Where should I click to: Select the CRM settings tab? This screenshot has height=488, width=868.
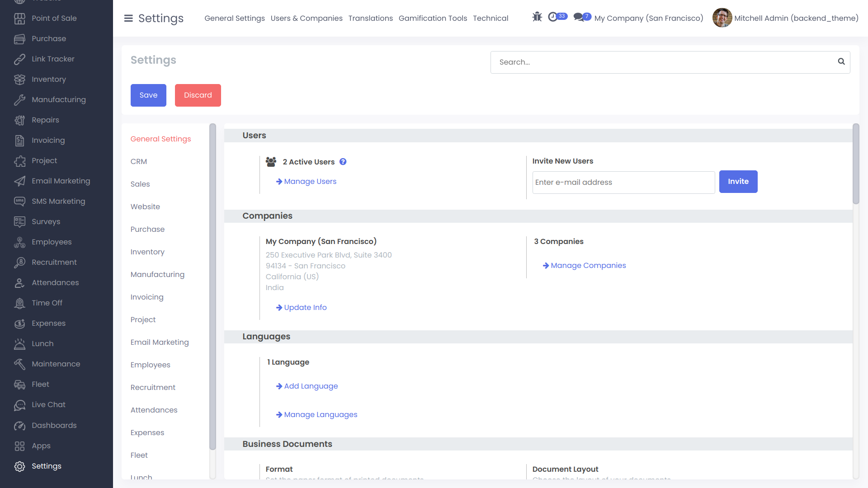139,162
